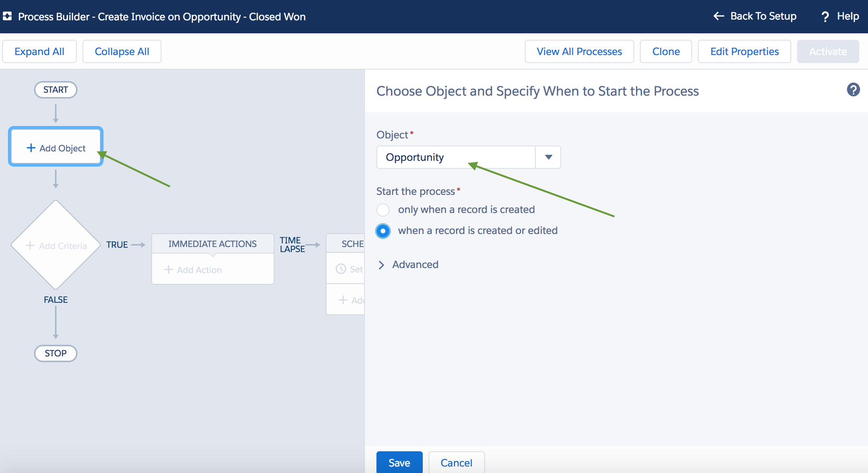The width and height of the screenshot is (868, 473).
Task: Click the Activate button
Action: (x=828, y=52)
